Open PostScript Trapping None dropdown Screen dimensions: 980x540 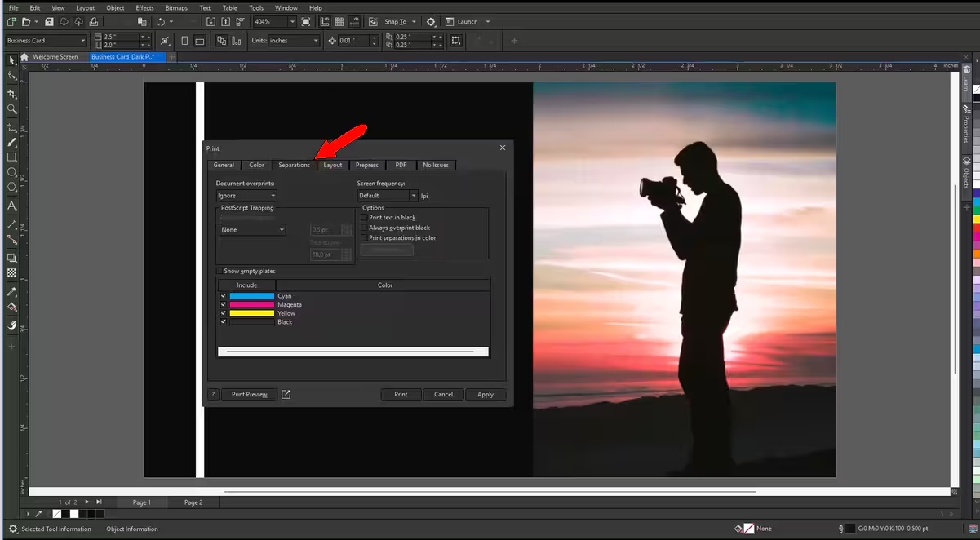[253, 230]
